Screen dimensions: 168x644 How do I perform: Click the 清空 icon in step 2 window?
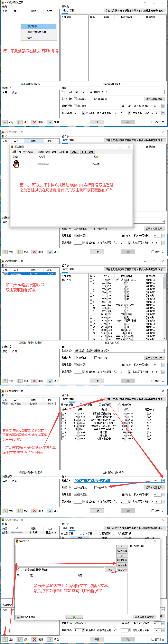click(x=50, y=252)
